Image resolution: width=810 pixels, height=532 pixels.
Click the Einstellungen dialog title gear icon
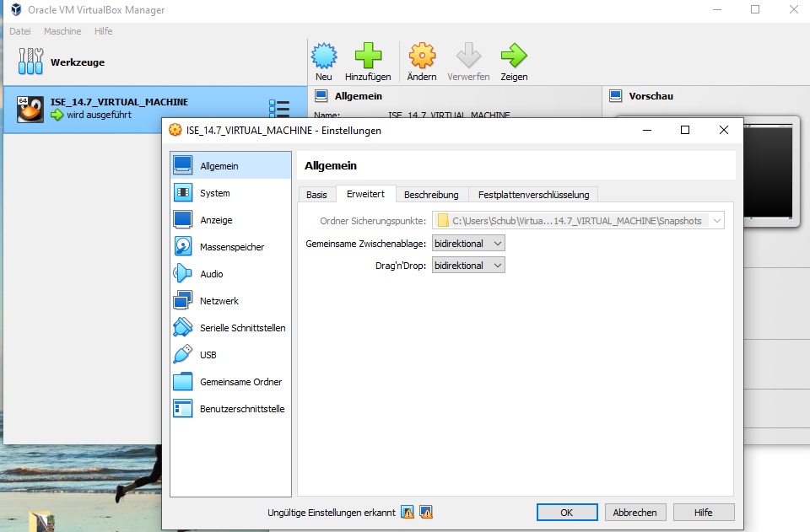coord(175,130)
